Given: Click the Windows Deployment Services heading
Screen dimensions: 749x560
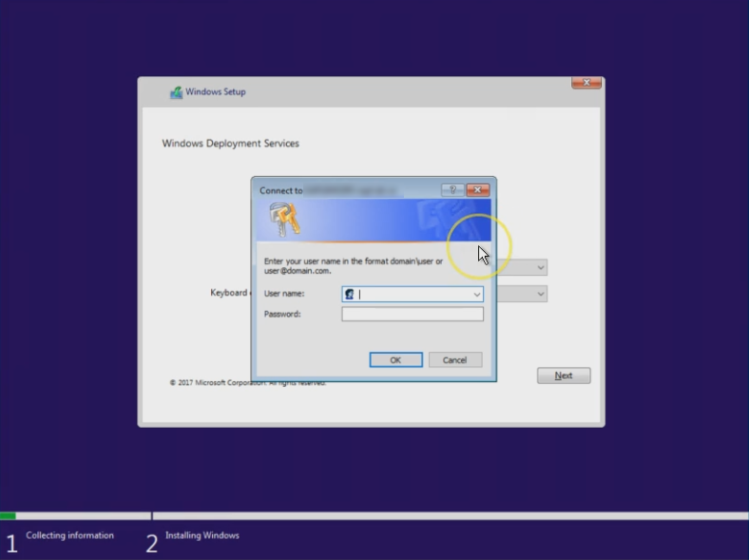Looking at the screenshot, I should pyautogui.click(x=231, y=144).
